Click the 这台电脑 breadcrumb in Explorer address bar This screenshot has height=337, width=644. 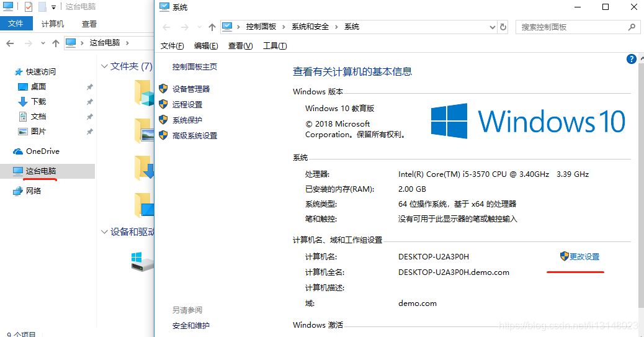[105, 43]
